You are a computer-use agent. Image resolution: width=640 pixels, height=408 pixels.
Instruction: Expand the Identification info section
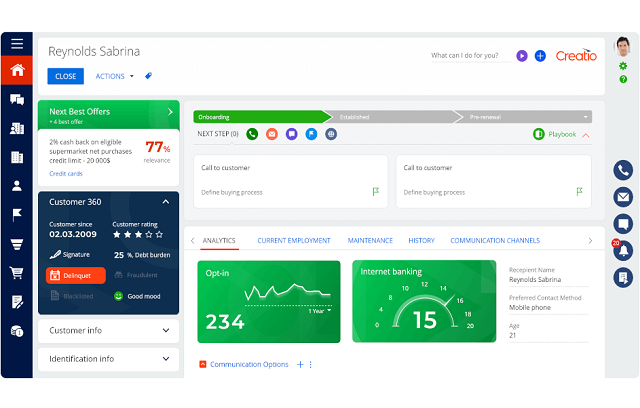pos(108,358)
